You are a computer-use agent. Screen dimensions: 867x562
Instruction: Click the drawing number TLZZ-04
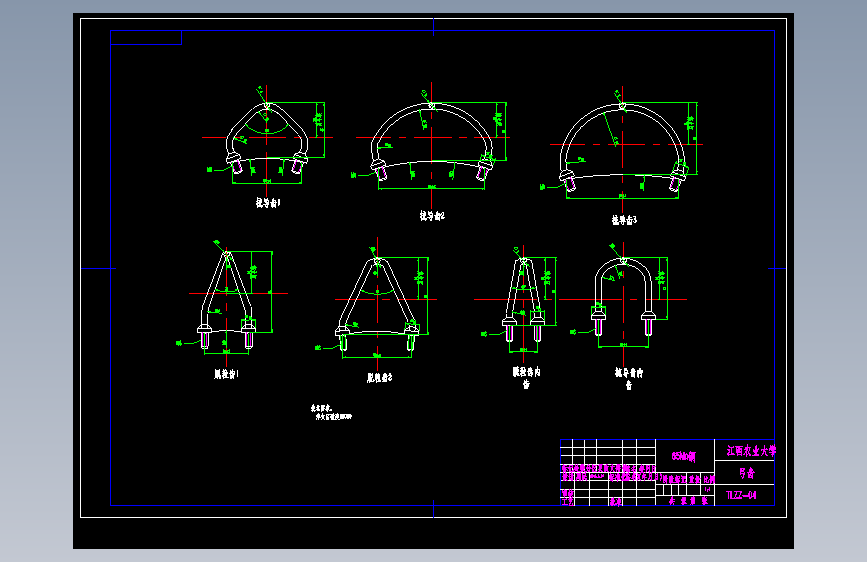[741, 495]
